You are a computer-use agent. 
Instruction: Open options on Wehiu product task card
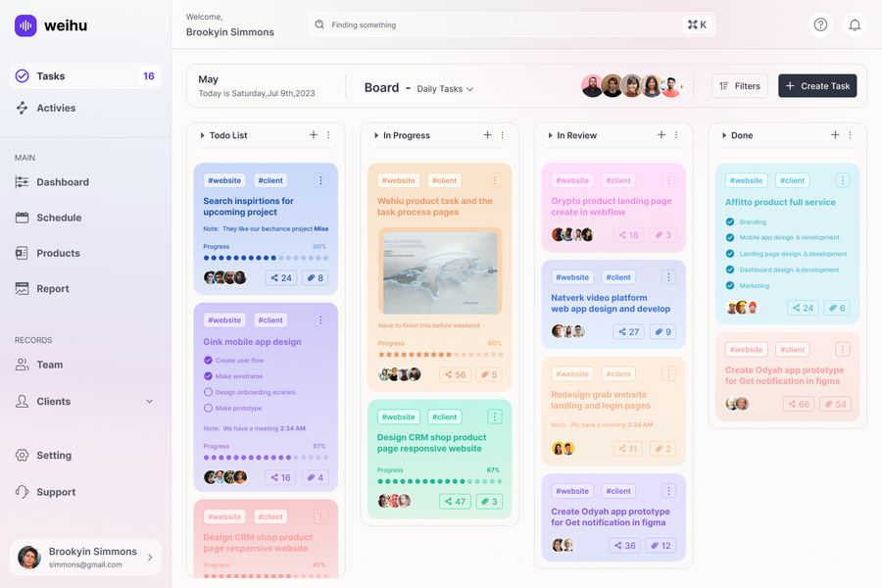pyautogui.click(x=495, y=180)
